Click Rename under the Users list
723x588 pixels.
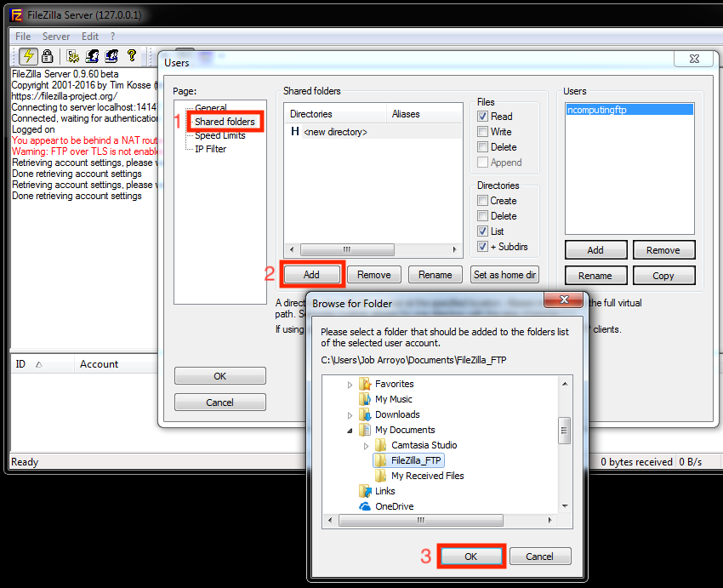point(595,276)
